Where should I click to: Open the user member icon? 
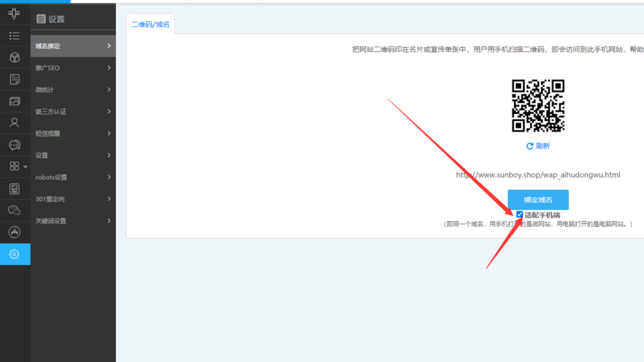[14, 123]
